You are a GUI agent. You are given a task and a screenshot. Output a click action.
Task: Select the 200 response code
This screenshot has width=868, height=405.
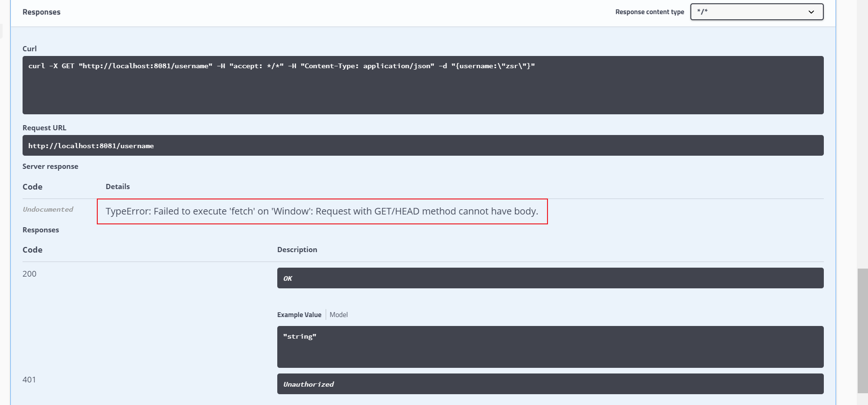(x=30, y=274)
